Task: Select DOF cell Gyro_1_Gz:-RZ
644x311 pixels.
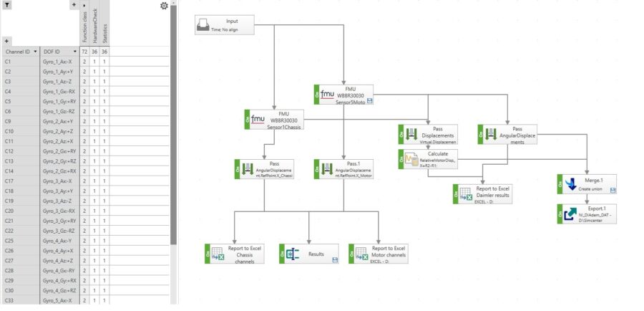Action: tap(59, 111)
